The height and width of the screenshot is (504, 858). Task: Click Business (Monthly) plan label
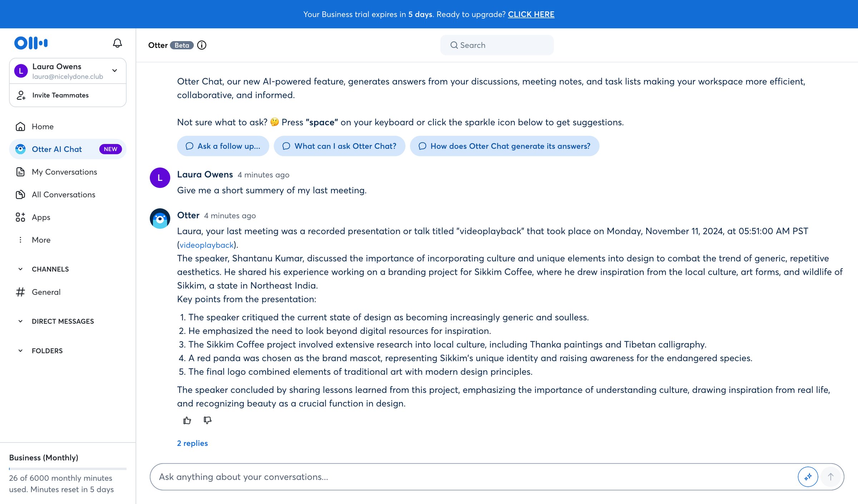(44, 458)
